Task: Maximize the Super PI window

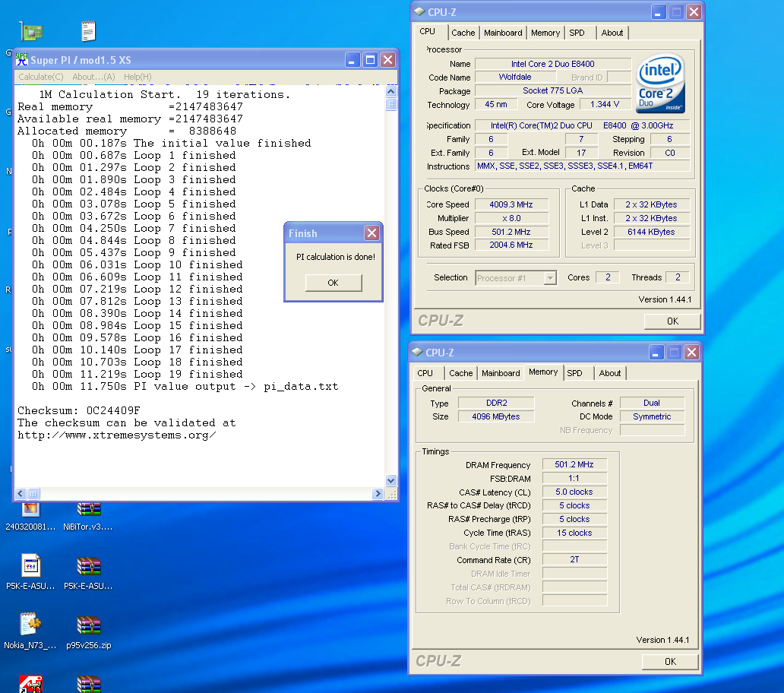Action: 370,60
